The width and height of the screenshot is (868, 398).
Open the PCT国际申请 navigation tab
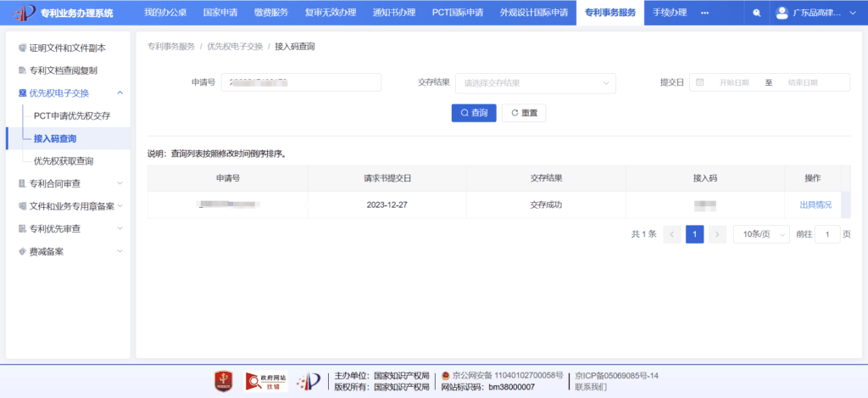coord(457,13)
